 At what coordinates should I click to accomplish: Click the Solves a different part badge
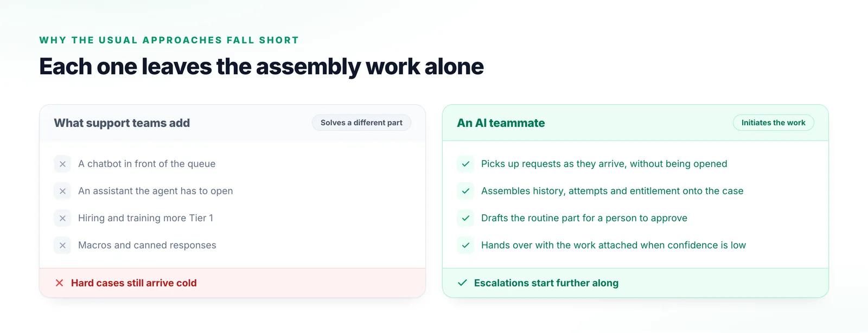tap(361, 123)
